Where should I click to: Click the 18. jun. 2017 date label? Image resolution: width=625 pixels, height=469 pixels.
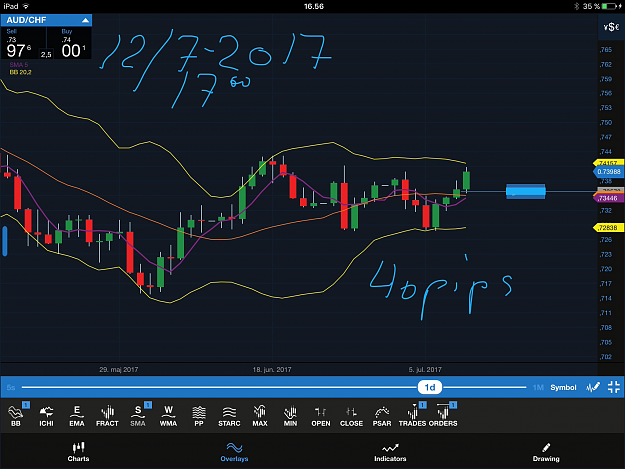[272, 370]
